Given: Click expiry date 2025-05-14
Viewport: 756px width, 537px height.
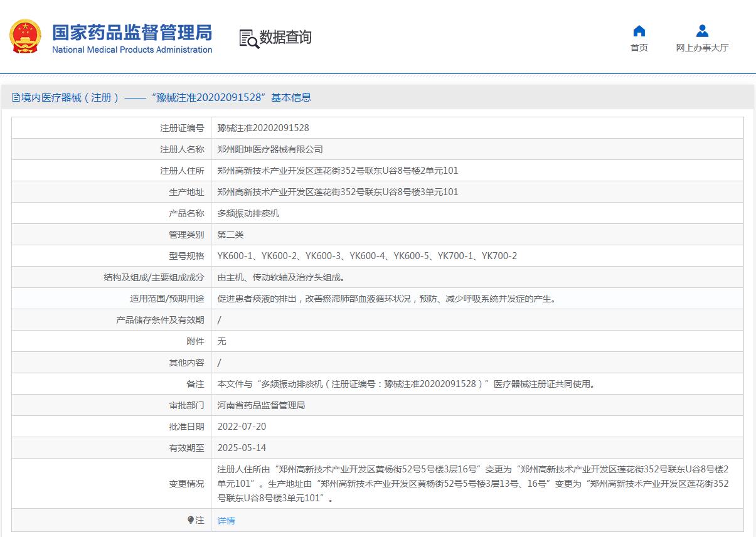Looking at the screenshot, I should click(242, 448).
